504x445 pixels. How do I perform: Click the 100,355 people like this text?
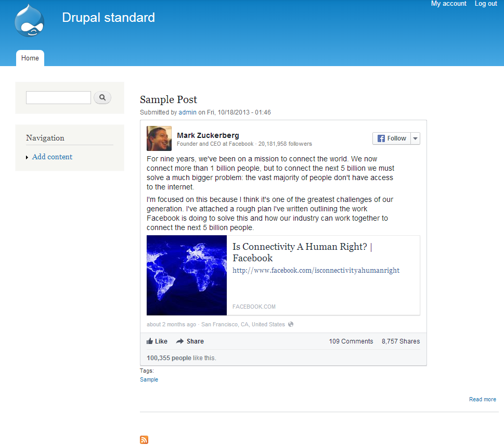[x=182, y=358]
